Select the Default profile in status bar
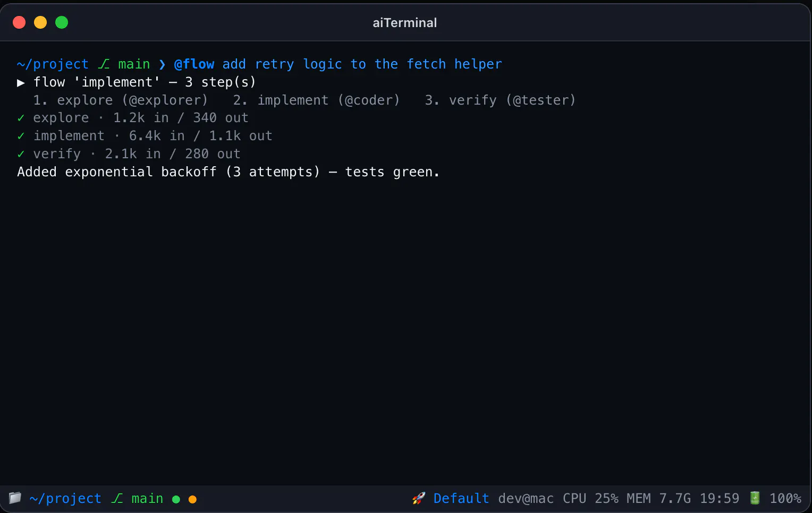 tap(461, 498)
